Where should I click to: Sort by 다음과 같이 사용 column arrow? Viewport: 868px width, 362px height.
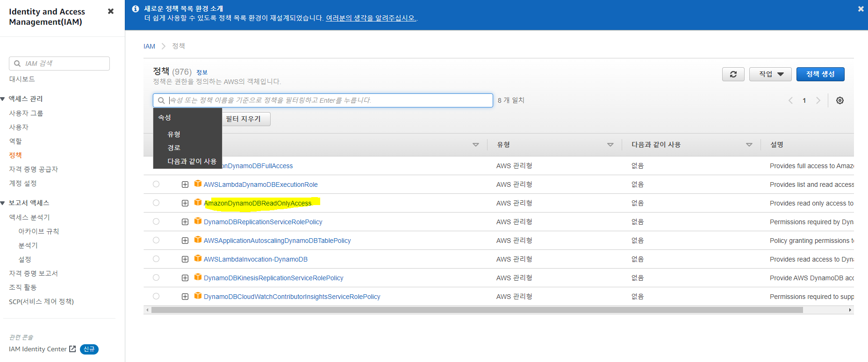749,145
